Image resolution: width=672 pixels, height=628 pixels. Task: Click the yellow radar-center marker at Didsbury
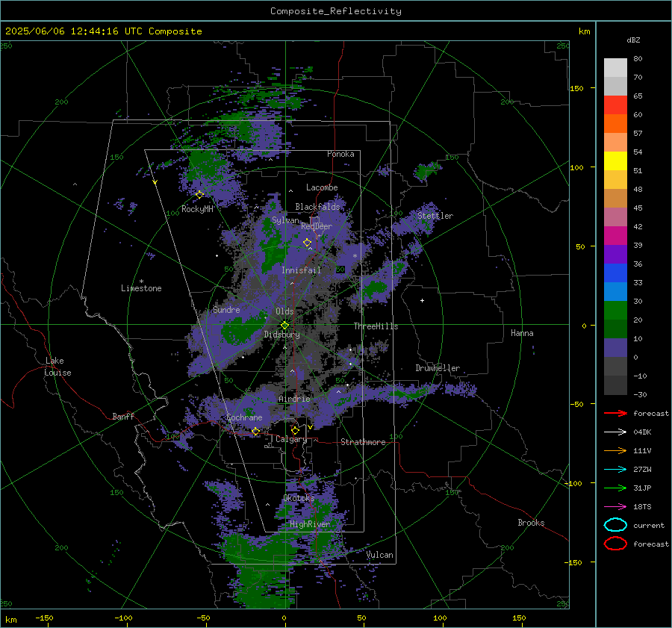point(284,326)
